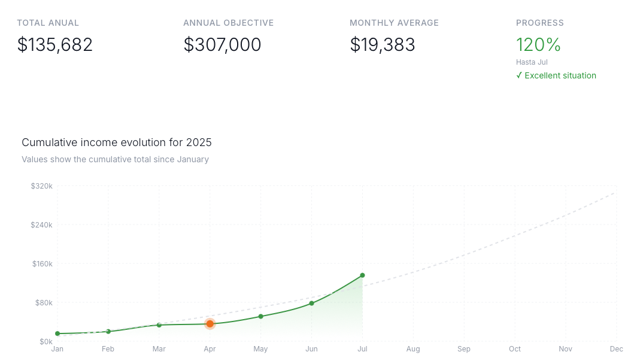This screenshot has width=634, height=364.
Task: Click the May data point marker
Action: pyautogui.click(x=261, y=316)
